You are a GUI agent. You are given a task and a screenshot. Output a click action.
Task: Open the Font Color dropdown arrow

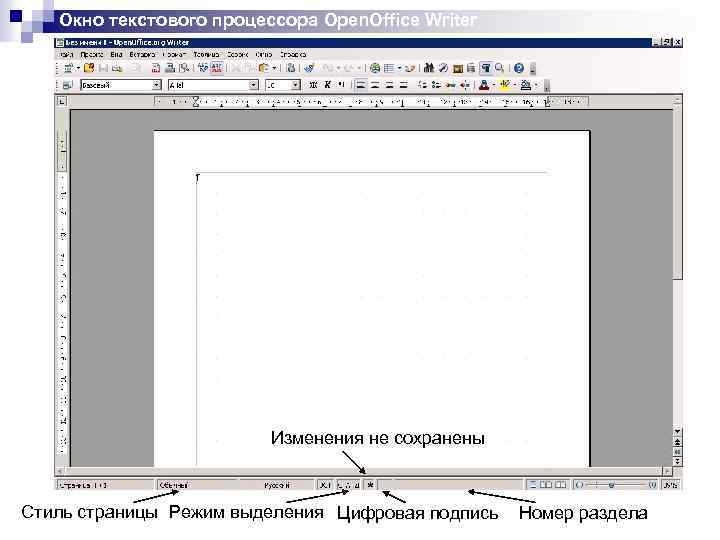point(494,85)
